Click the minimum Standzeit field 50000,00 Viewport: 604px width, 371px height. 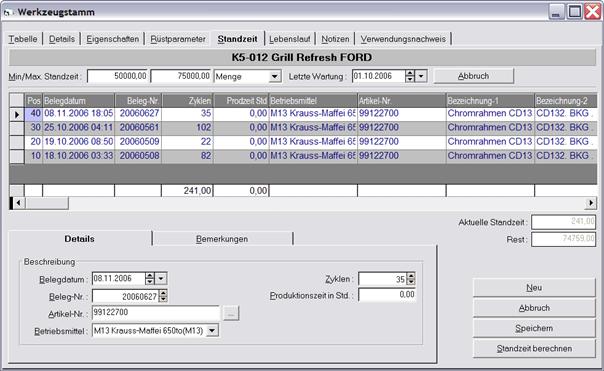tap(118, 76)
